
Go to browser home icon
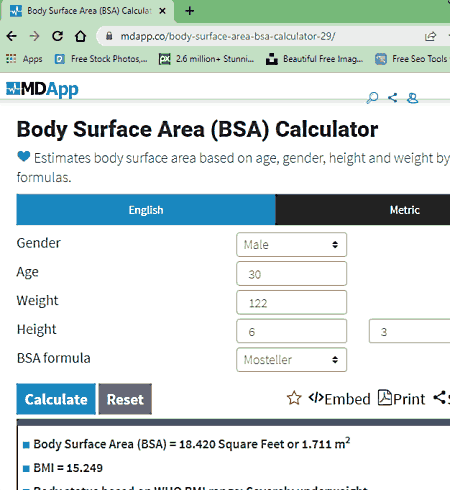point(80,36)
